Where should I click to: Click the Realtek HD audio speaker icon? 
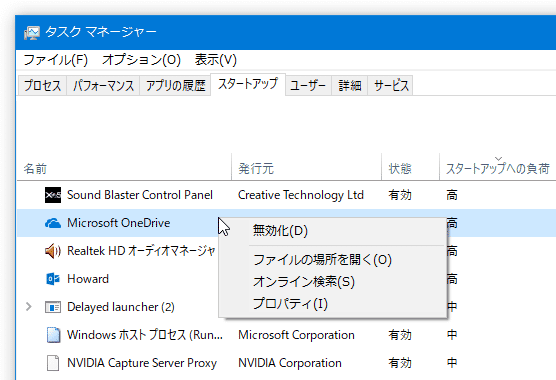53,251
